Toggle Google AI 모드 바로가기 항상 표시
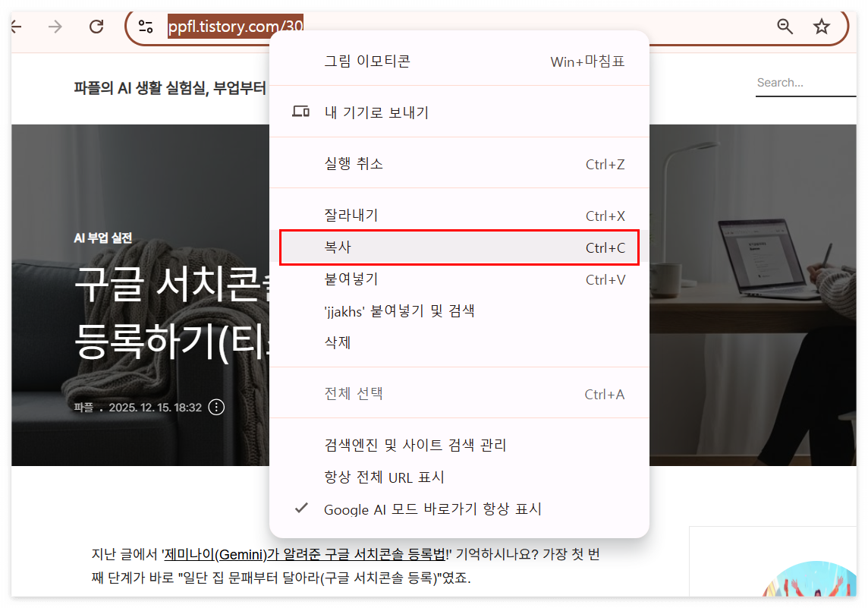This screenshot has width=868, height=608. pos(433,509)
